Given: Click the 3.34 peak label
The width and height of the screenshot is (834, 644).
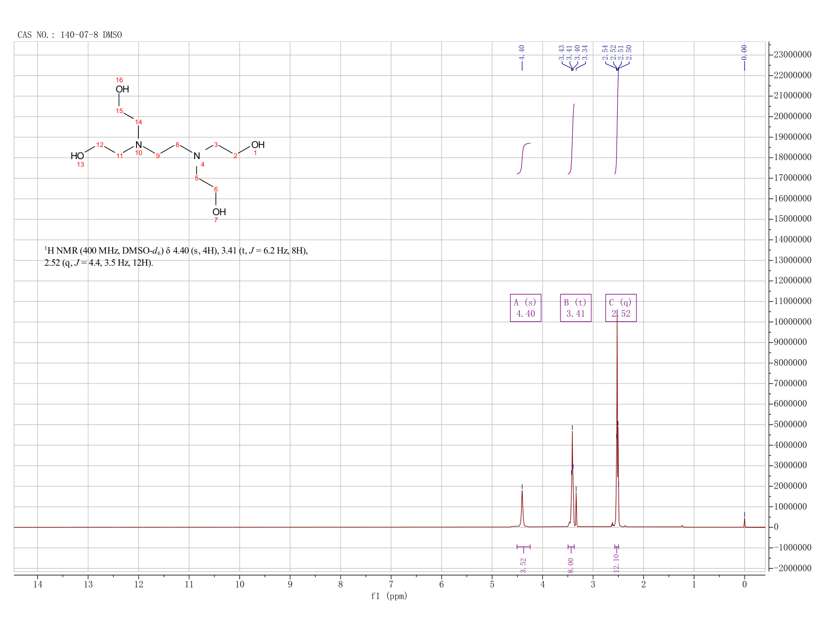Looking at the screenshot, I should (x=585, y=52).
